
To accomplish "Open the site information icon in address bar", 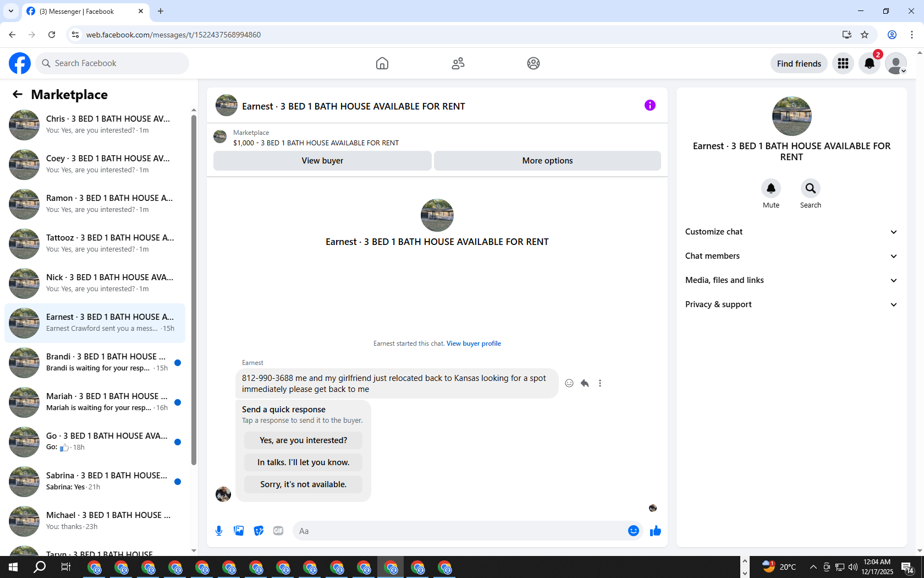I will 75,35.
